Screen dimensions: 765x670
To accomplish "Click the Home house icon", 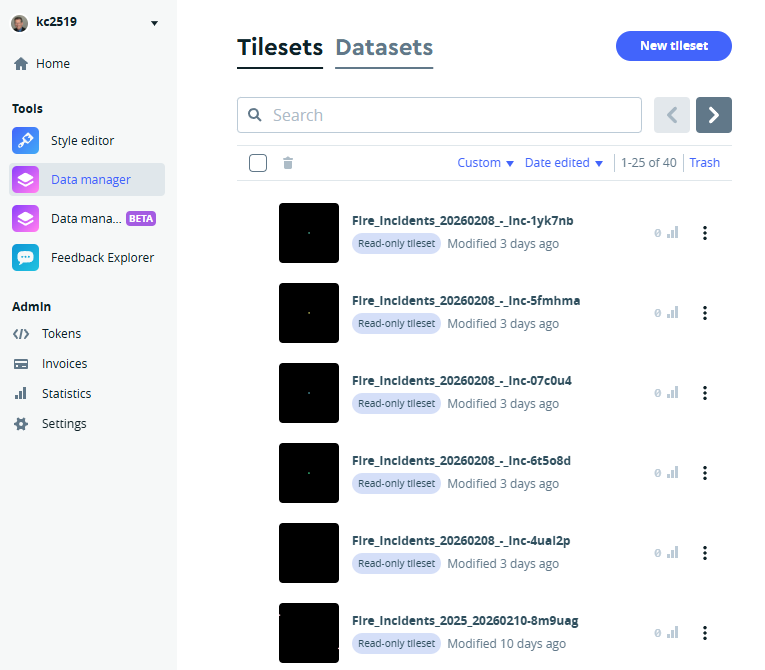I will (x=20, y=64).
